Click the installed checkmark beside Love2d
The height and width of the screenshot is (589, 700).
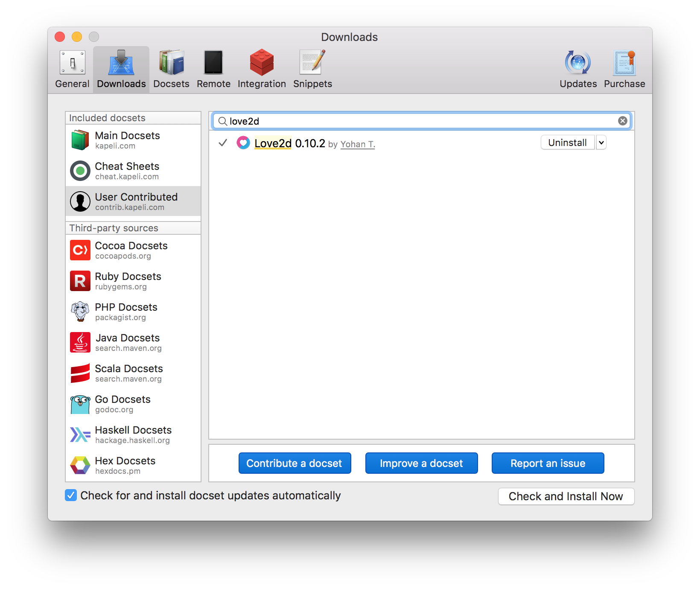click(223, 143)
